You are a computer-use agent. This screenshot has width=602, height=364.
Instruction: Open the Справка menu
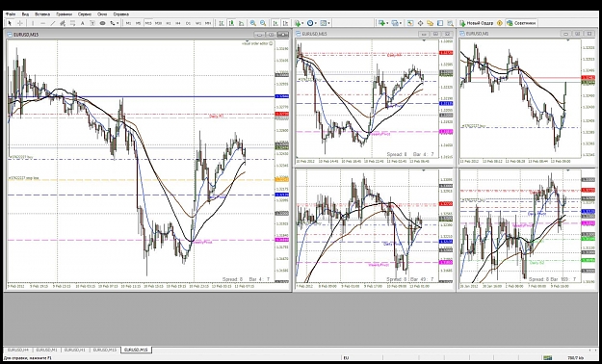pos(120,14)
